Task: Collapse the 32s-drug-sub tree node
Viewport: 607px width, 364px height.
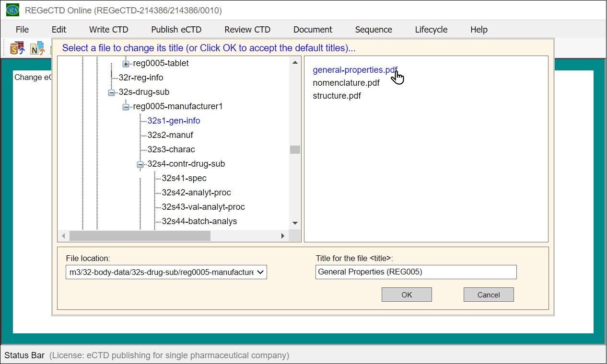Action: 111,92
